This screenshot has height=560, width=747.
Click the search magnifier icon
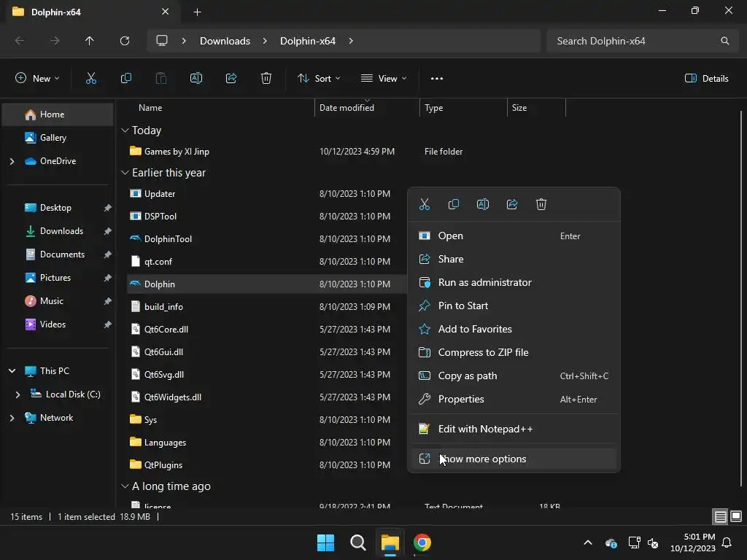click(x=724, y=41)
